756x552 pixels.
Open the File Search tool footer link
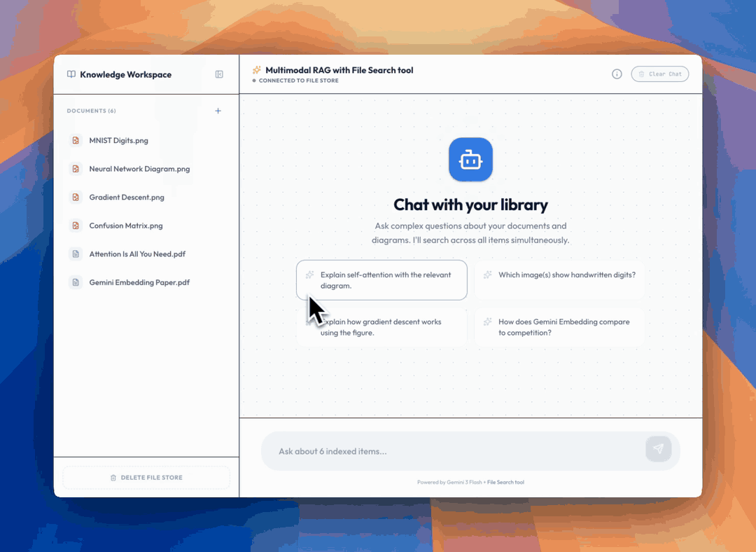tap(505, 482)
